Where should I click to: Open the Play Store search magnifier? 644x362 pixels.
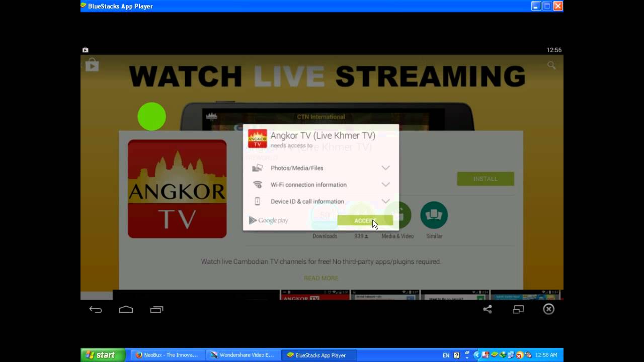click(x=551, y=65)
